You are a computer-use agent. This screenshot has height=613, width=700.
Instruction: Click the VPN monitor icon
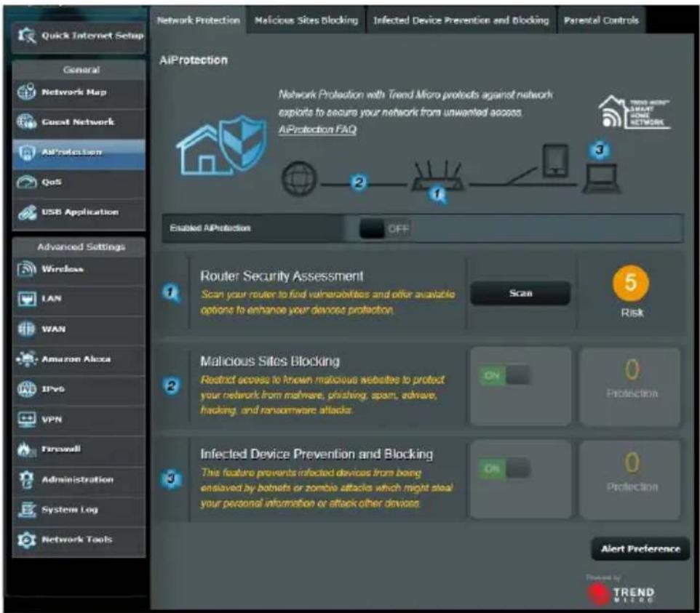point(26,420)
